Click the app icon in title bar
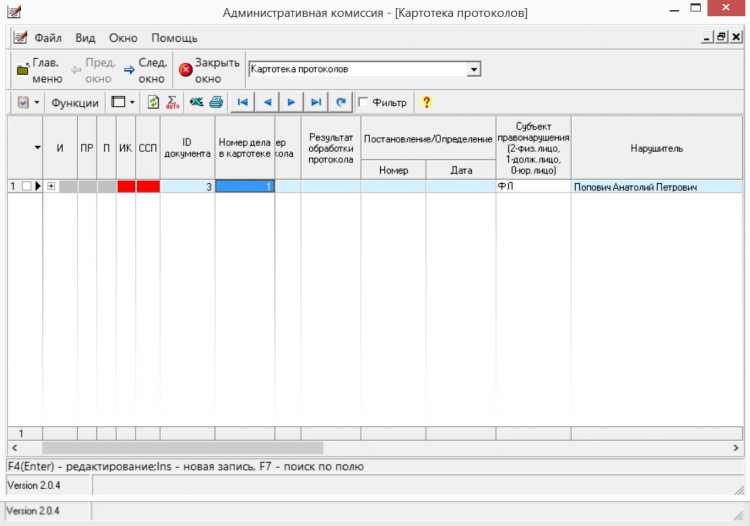The image size is (750, 526). click(x=14, y=11)
